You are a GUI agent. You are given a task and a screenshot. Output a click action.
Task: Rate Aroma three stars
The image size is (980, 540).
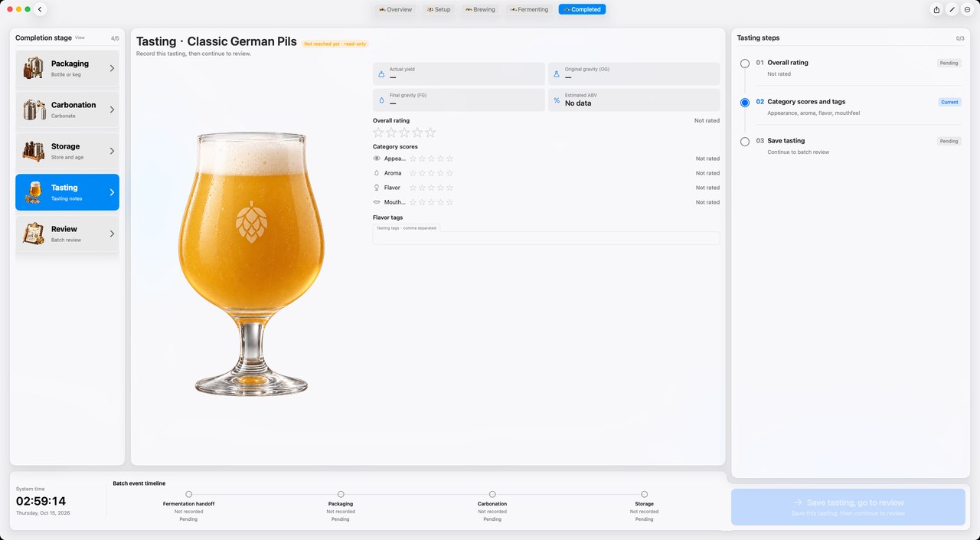pos(431,173)
